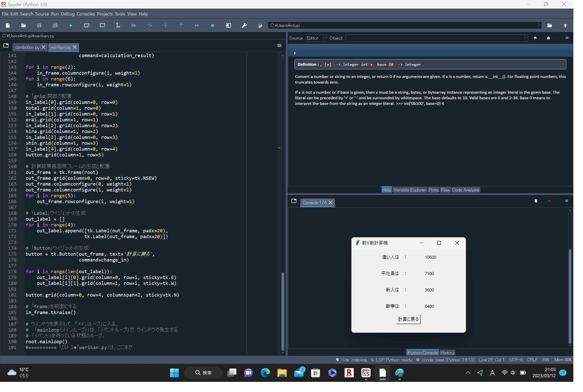Image resolution: width=583 pixels, height=392 pixels.
Task: Run the current script
Action: point(71,25)
